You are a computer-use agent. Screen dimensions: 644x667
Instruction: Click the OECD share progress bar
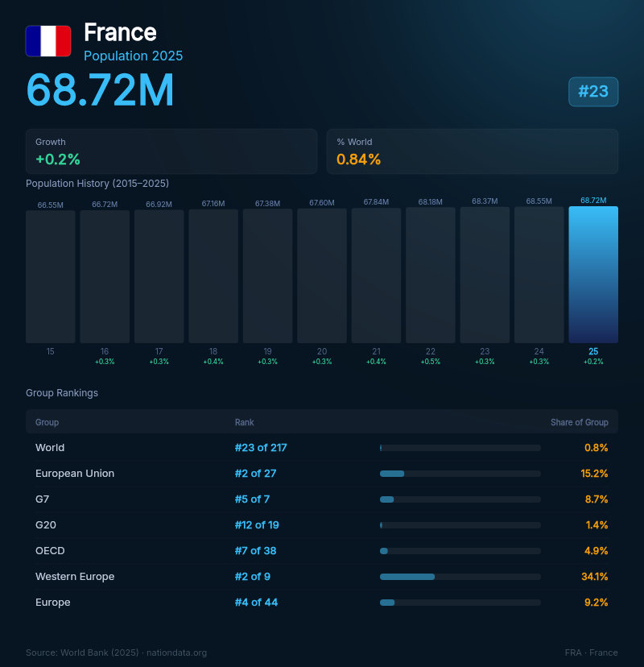[x=460, y=551]
